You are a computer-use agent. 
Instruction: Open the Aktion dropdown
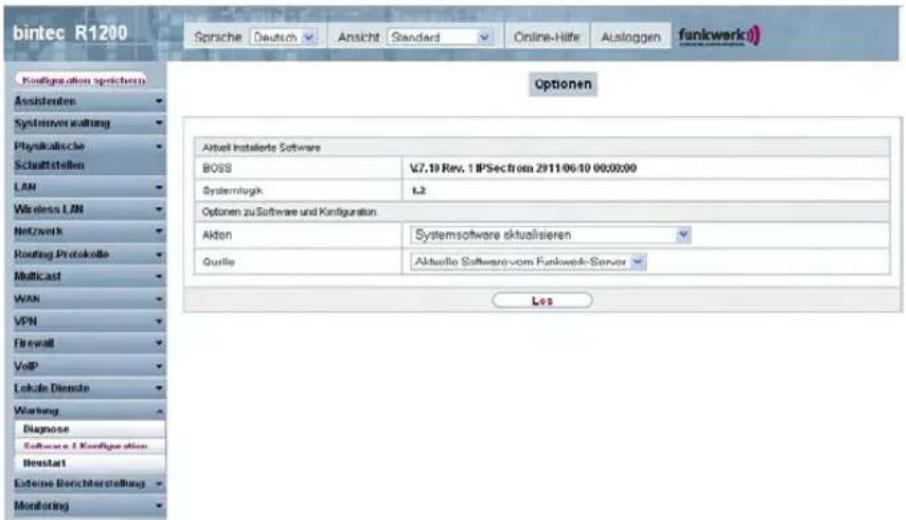point(551,235)
